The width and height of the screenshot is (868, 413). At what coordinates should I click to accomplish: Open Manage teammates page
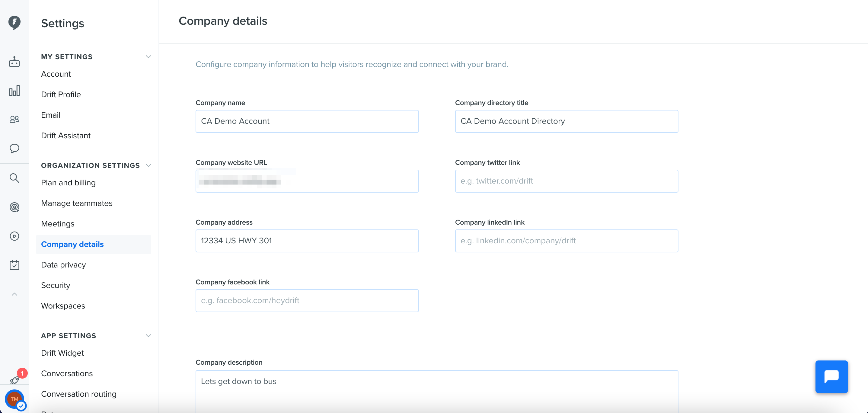[x=77, y=203]
